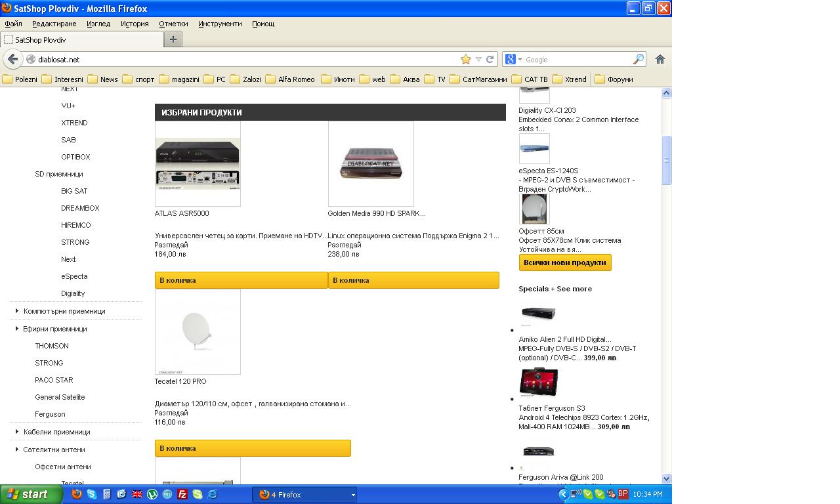Image resolution: width=840 pixels, height=504 pixels.
Task: Open FileZilla from the quick launch bar
Action: click(182, 494)
